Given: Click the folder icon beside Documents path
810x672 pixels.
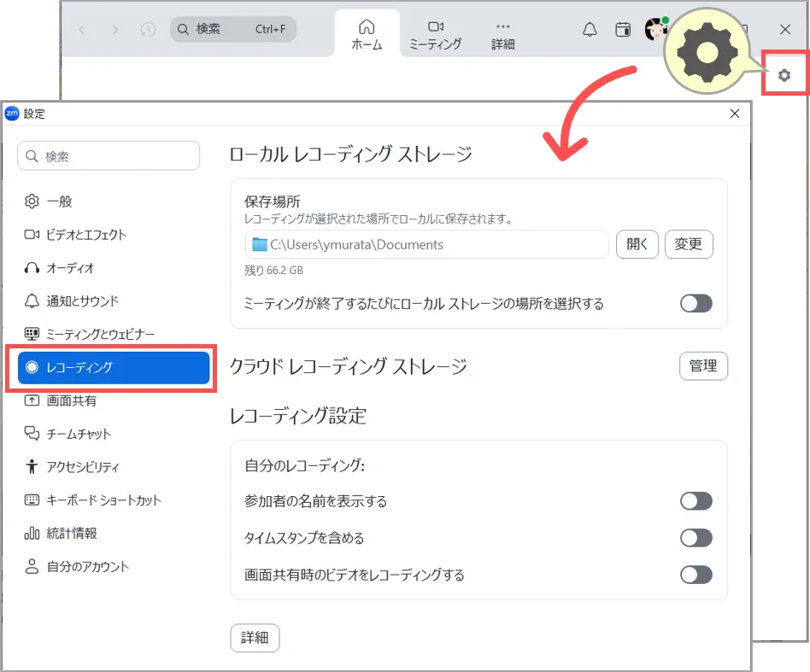Looking at the screenshot, I should pos(260,244).
